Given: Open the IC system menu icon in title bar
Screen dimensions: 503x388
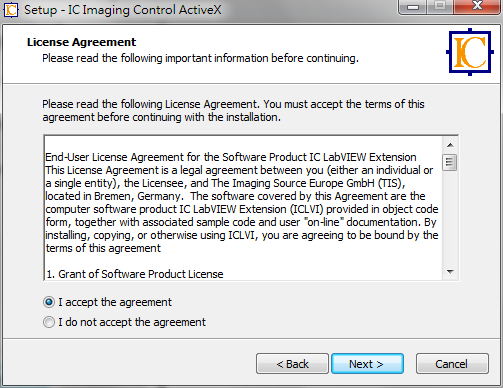Looking at the screenshot, I should click(10, 10).
